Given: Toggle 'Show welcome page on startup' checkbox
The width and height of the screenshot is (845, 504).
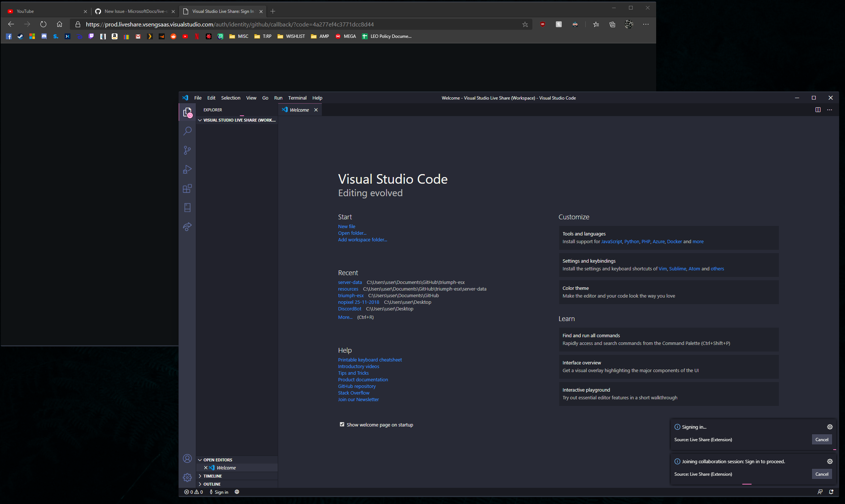Looking at the screenshot, I should point(342,424).
